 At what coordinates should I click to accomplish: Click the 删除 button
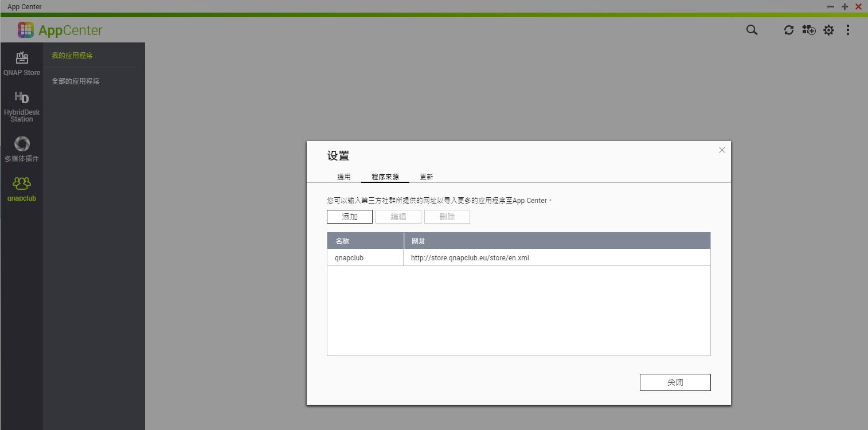point(447,217)
